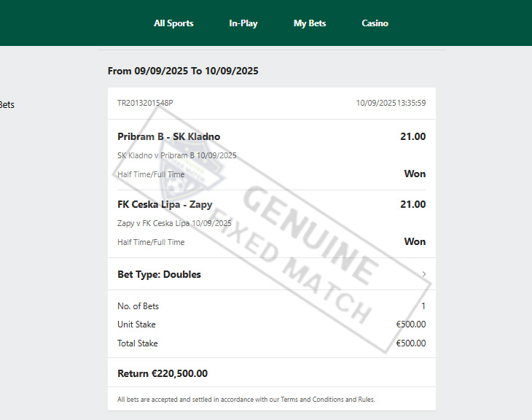Select the partially visible Bets sidebar item
532x420 pixels.
point(7,104)
